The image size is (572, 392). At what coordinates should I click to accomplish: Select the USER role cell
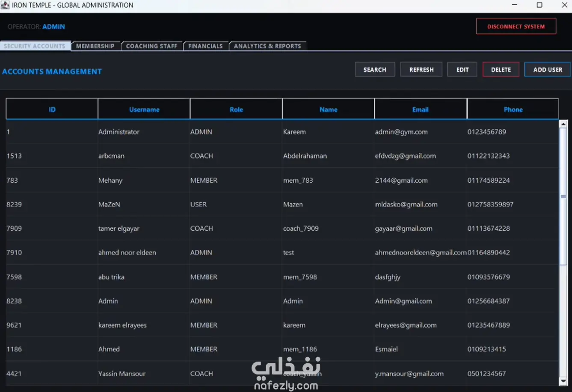[236, 204]
